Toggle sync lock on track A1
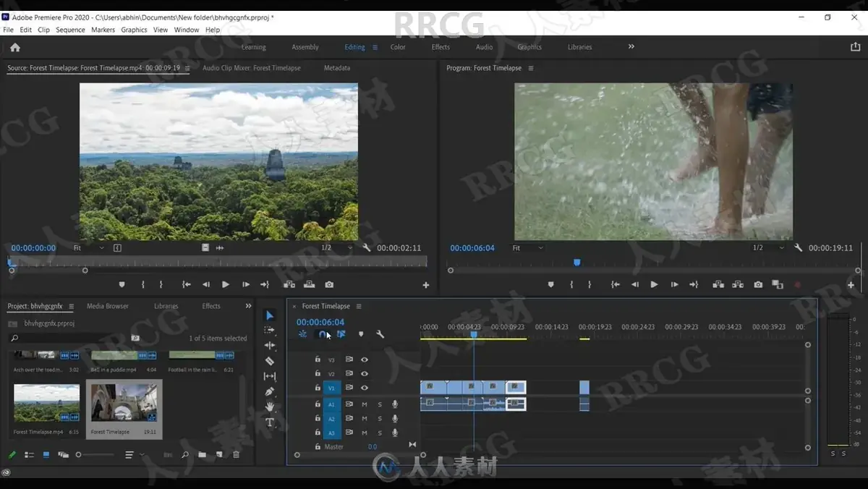 [x=349, y=404]
